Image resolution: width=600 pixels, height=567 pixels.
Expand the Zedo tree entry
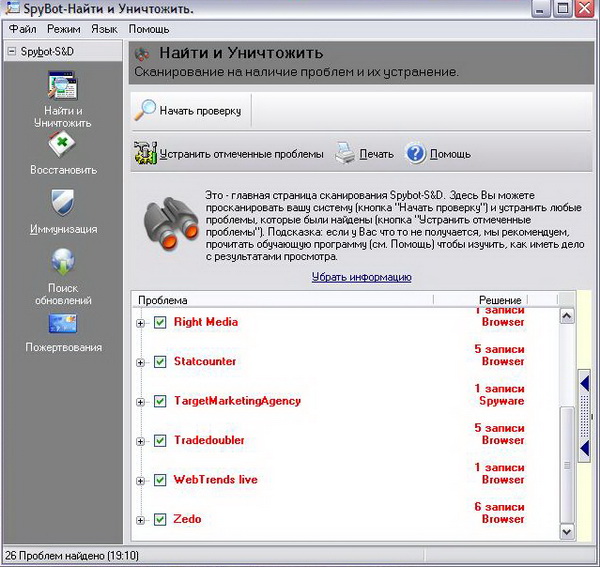(140, 520)
